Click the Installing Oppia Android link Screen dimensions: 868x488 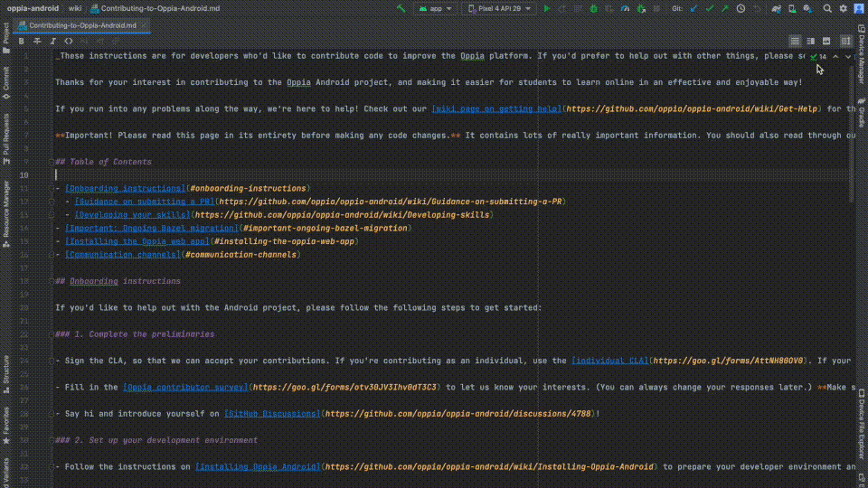point(258,467)
